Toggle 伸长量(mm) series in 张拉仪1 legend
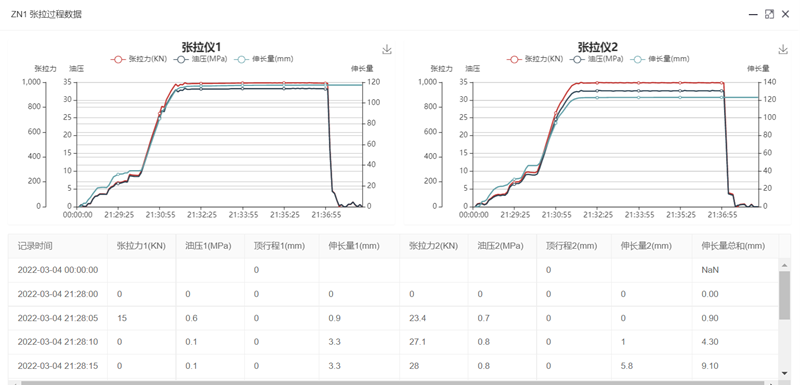 tap(264, 59)
